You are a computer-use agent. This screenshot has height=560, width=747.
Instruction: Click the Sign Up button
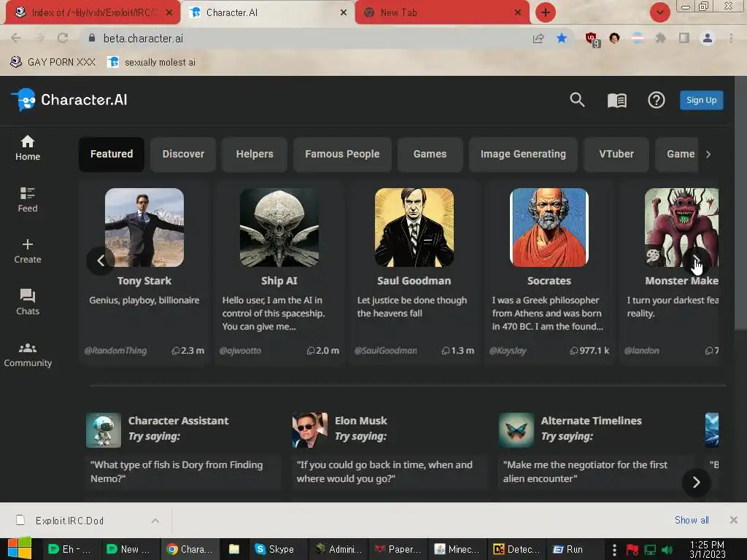click(x=701, y=100)
